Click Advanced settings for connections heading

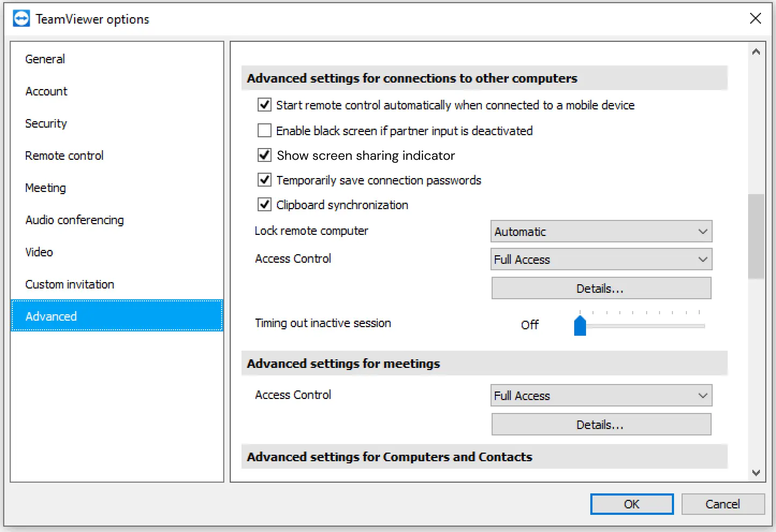pyautogui.click(x=412, y=78)
